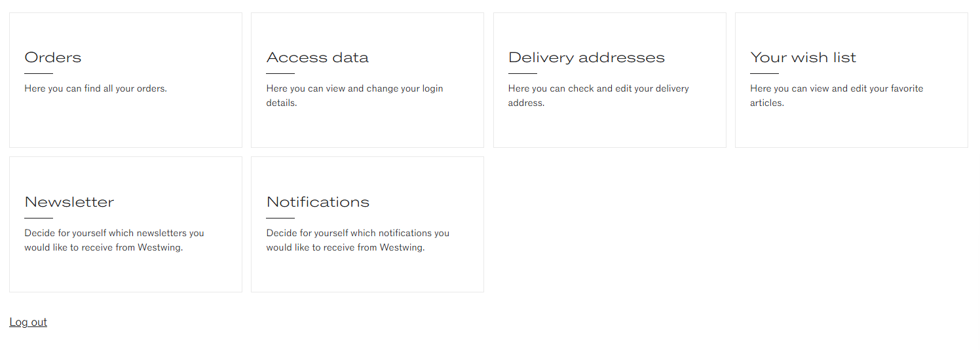This screenshot has width=980, height=350.
Task: Open the Newsletter settings card
Action: pos(126,224)
